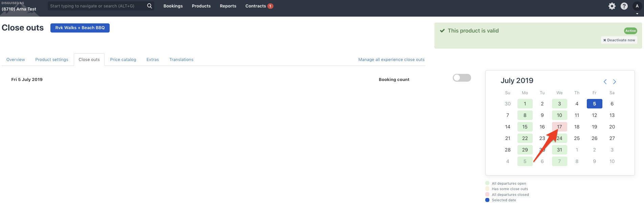644x203 pixels.
Task: Click the Active status badge
Action: tap(630, 31)
